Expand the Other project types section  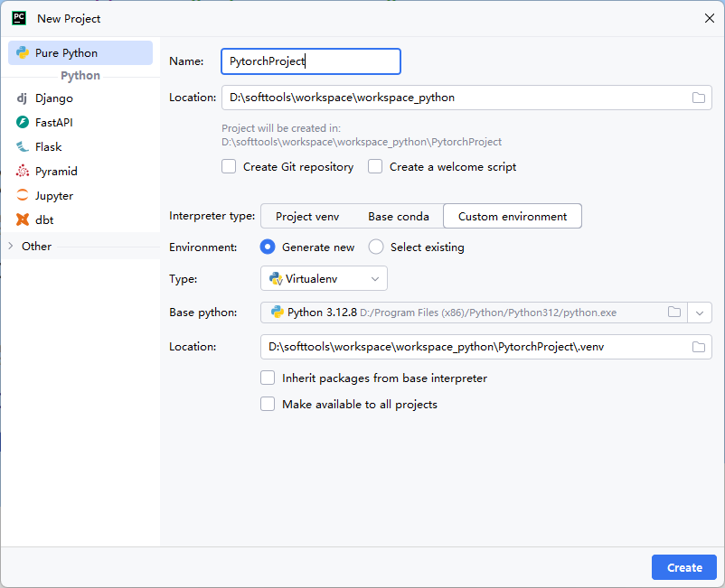[x=11, y=247]
